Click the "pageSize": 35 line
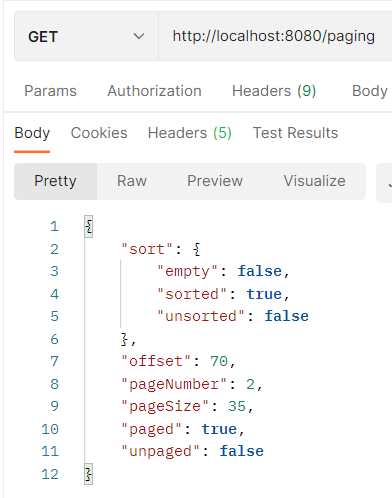Image resolution: width=392 pixels, height=498 pixels. tap(187, 407)
